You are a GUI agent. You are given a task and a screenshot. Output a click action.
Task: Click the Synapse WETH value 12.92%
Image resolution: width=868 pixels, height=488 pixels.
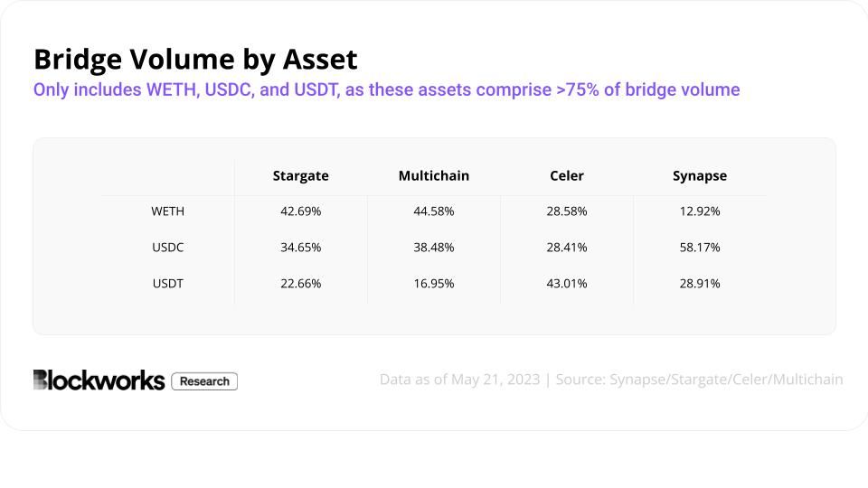700,211
